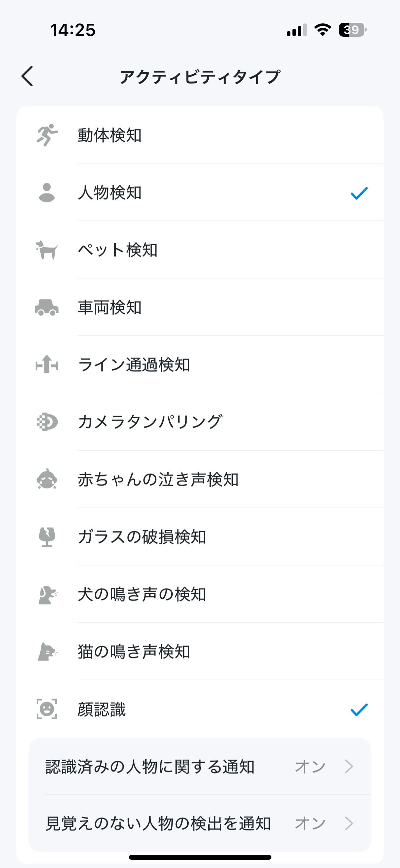400x868 pixels.
Task: Tap オン value for recognized person notifications
Action: pyautogui.click(x=310, y=766)
